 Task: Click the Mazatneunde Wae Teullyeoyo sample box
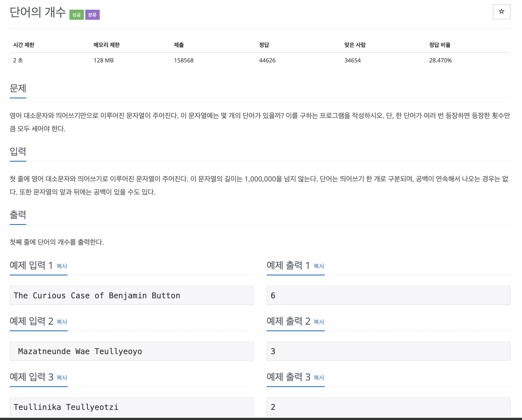tap(131, 351)
